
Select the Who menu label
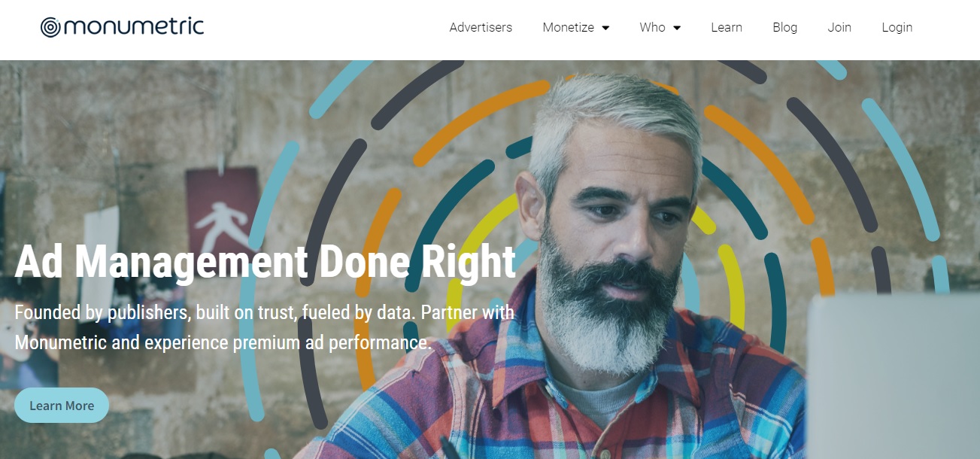[x=652, y=27]
